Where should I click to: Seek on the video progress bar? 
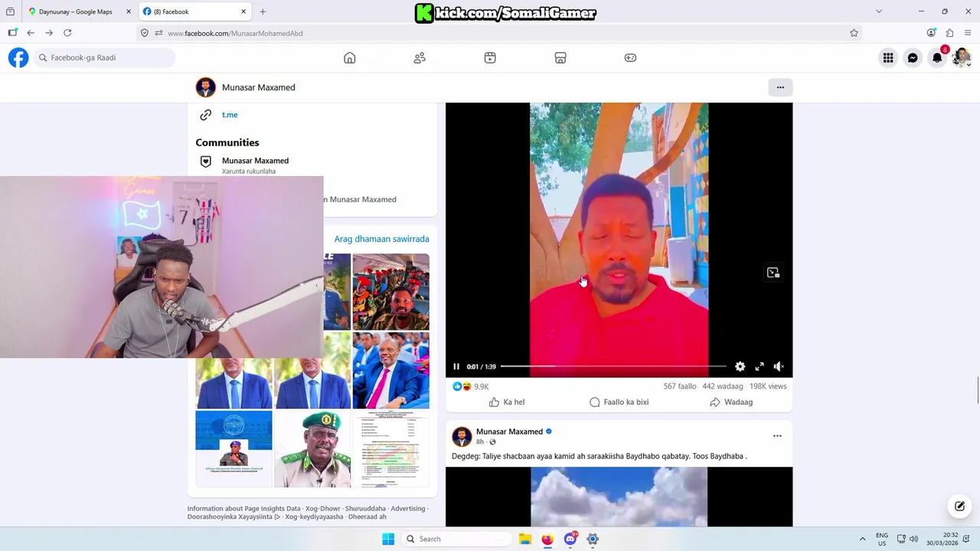[x=613, y=367]
